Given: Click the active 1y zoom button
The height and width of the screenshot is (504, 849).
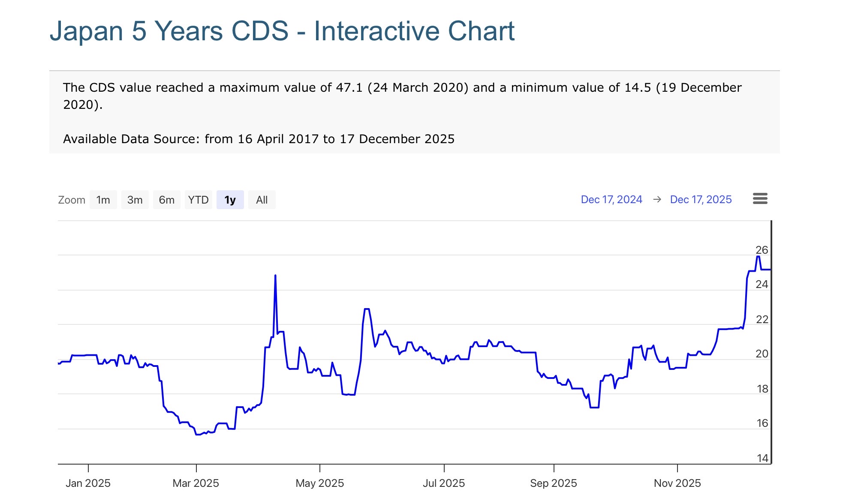Looking at the screenshot, I should [x=230, y=200].
